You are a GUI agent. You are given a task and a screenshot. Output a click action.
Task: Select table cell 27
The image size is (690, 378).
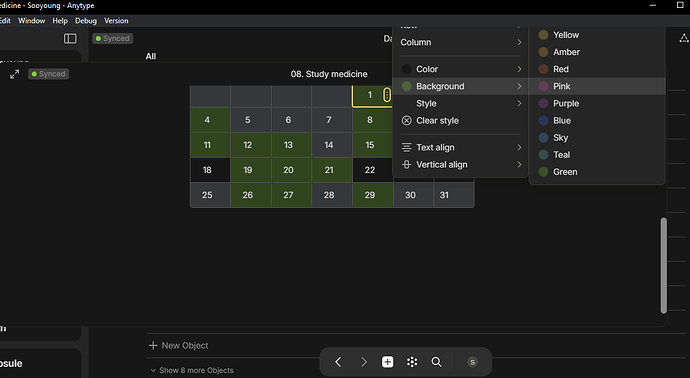tap(291, 195)
